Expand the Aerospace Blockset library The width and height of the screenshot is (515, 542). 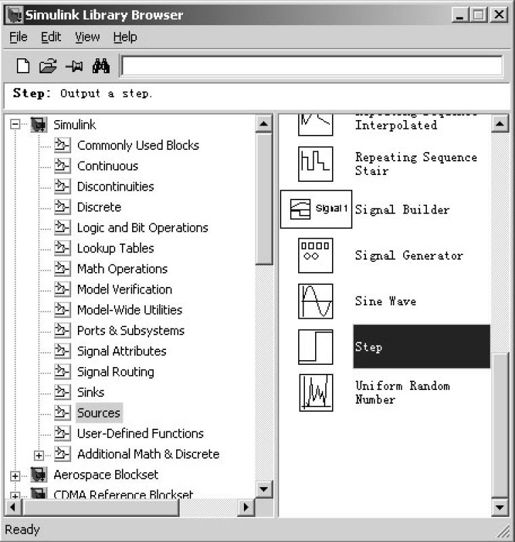tap(15, 476)
